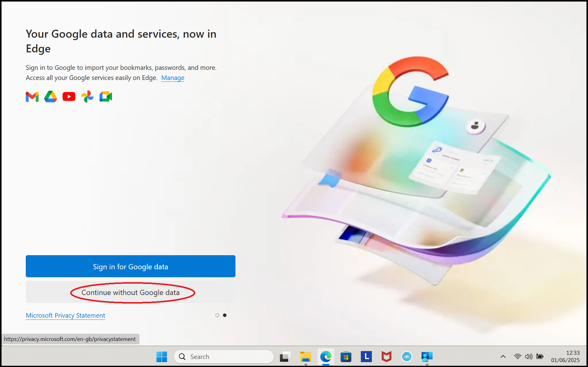The image size is (588, 367).
Task: Click the Google Meet icon
Action: coord(106,97)
